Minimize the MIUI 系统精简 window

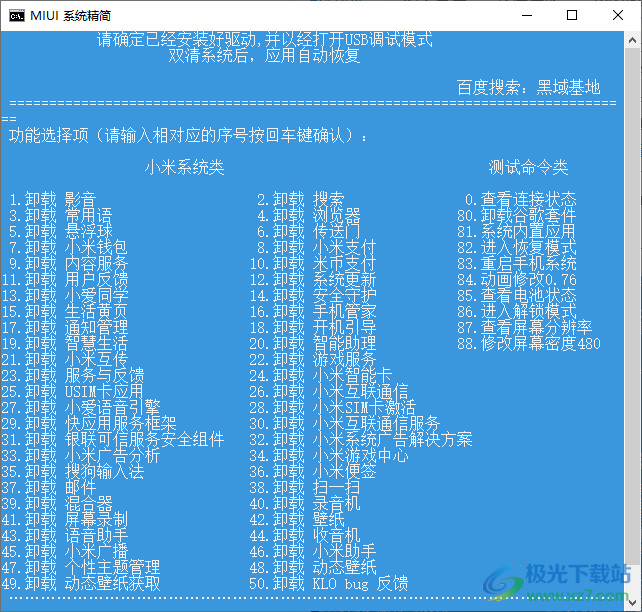[527, 16]
